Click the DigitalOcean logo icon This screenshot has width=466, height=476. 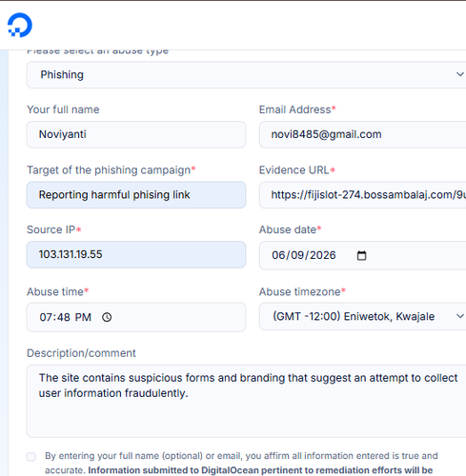(20, 25)
